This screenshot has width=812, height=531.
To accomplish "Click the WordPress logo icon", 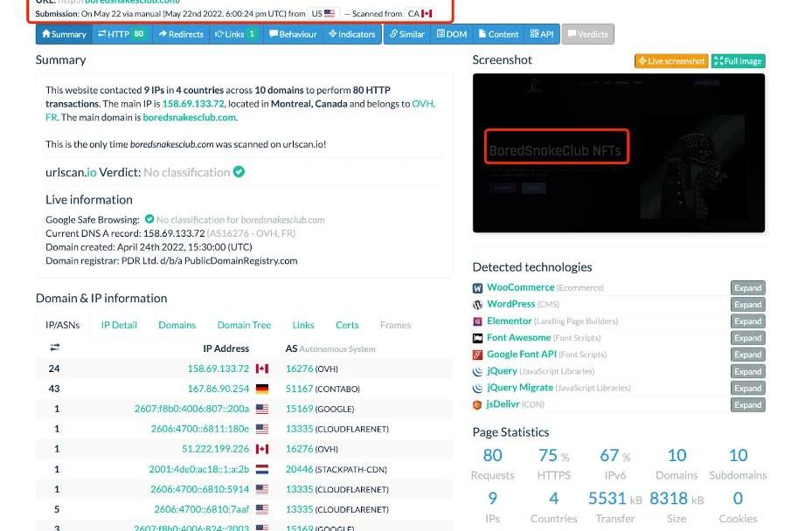I will coord(477,304).
